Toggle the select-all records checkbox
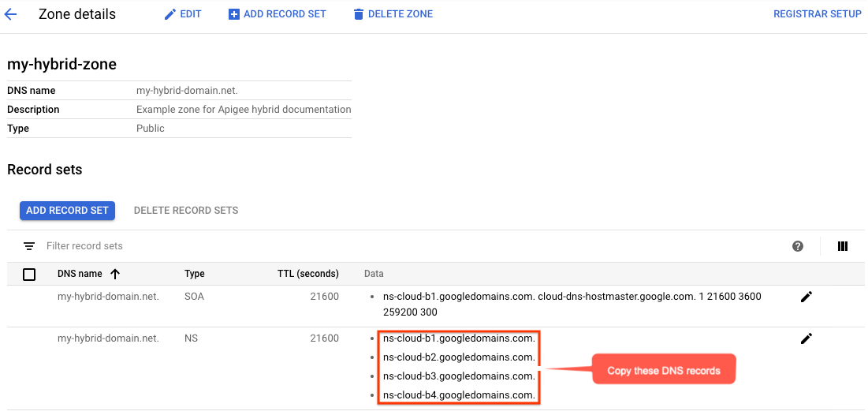The height and width of the screenshot is (415, 868). click(29, 274)
